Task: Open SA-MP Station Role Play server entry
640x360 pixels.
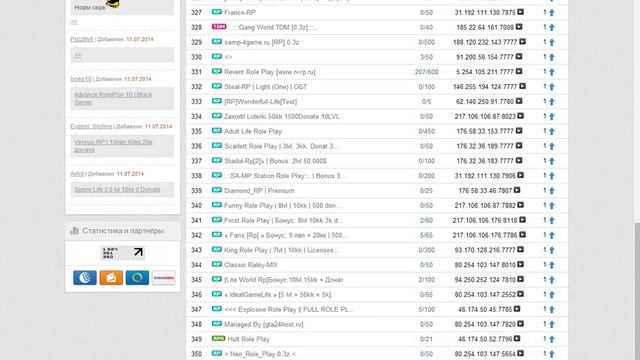Action: (285, 176)
